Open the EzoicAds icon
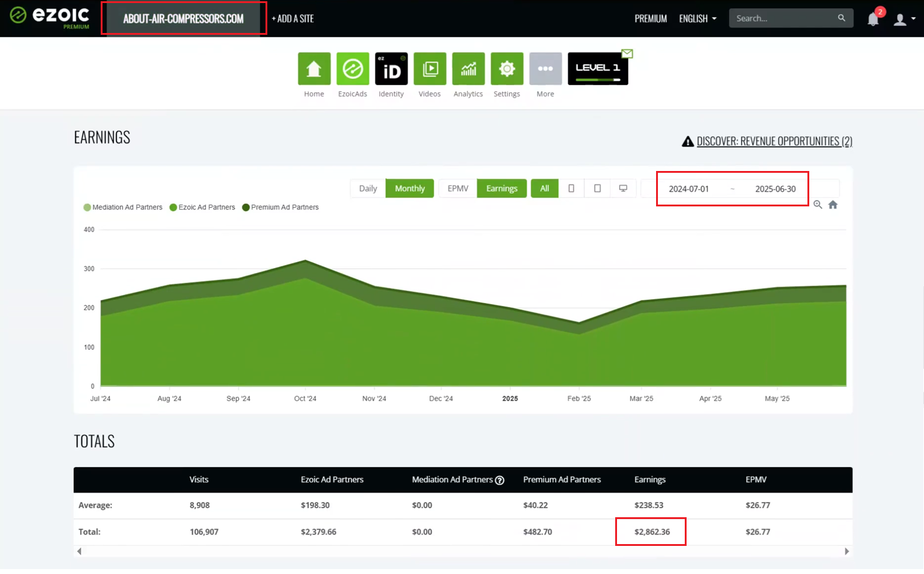 click(353, 68)
